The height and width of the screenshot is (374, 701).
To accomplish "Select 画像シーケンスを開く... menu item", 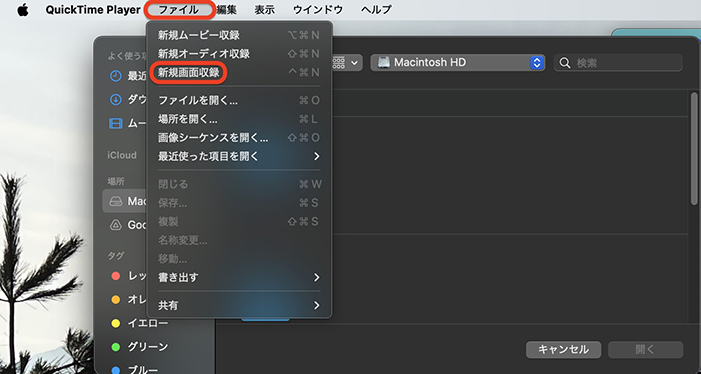I will coord(239,138).
